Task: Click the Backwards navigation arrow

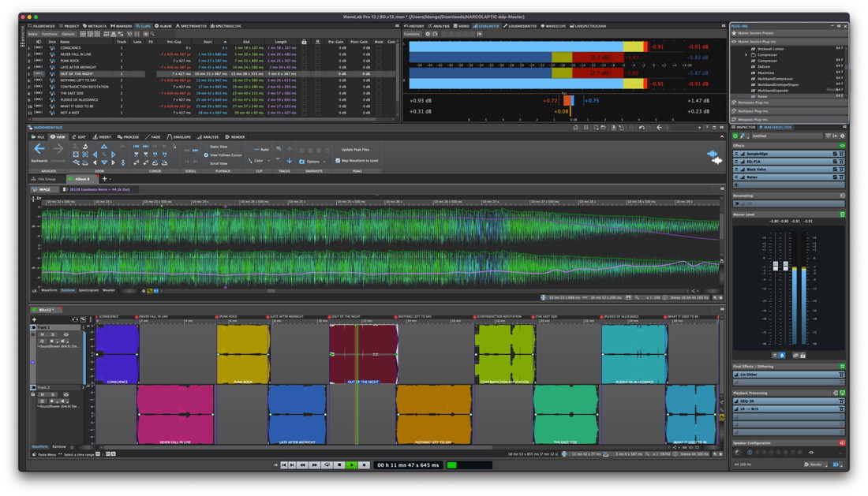Action: 39,149
